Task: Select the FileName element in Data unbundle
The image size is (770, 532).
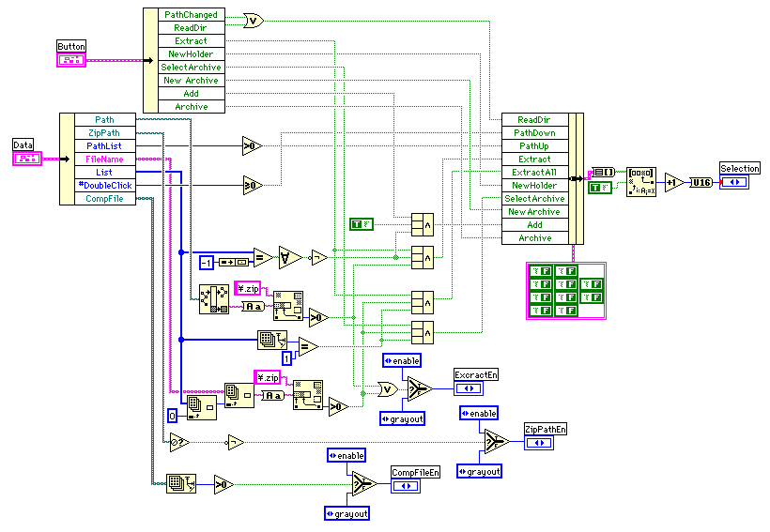Action: [104, 160]
